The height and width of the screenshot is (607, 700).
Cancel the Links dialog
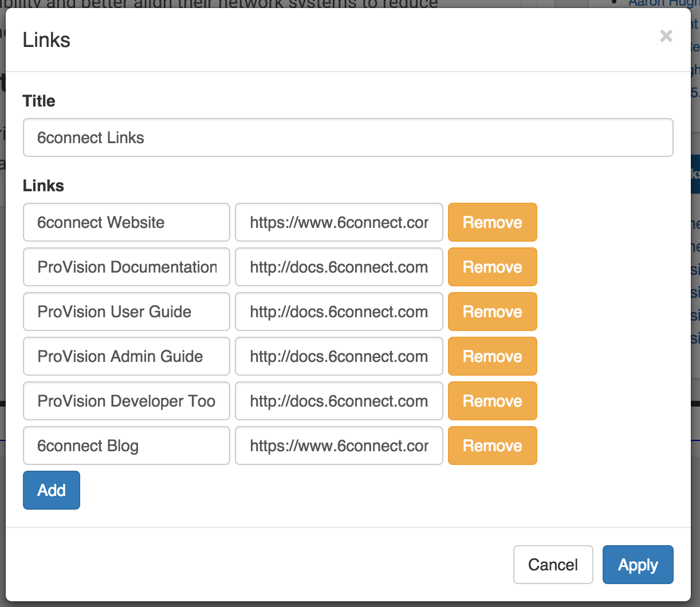coord(553,565)
